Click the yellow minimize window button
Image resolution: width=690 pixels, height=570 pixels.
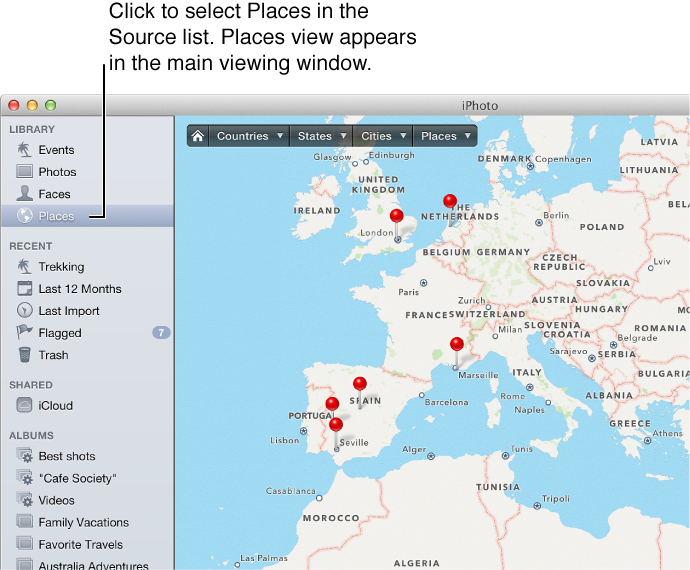click(32, 105)
